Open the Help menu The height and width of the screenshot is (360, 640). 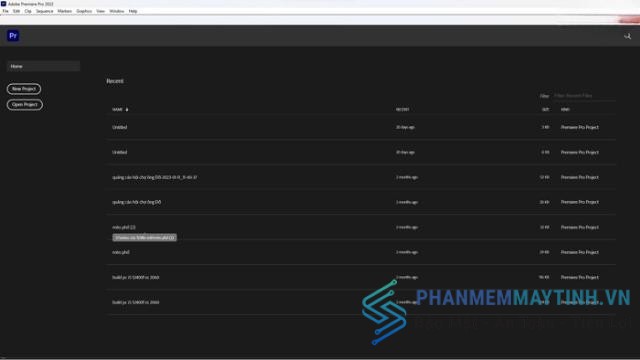(x=133, y=11)
